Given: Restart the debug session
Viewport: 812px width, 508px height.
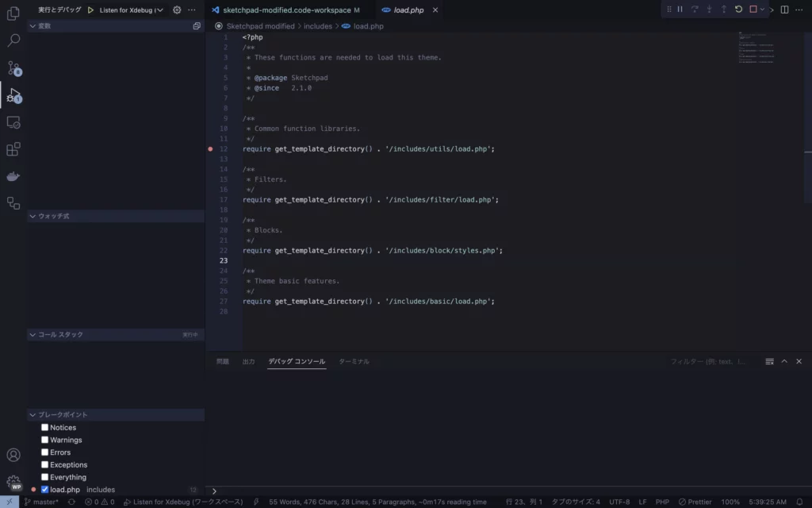Looking at the screenshot, I should [x=738, y=10].
